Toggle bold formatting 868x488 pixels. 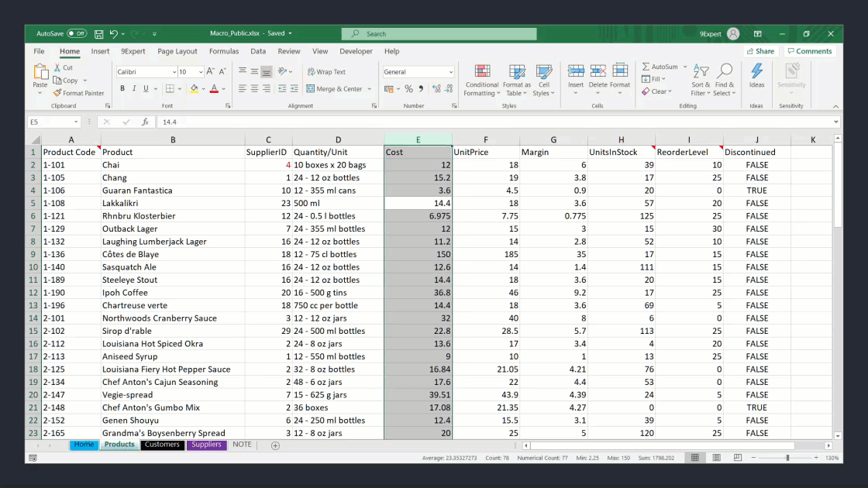(122, 89)
